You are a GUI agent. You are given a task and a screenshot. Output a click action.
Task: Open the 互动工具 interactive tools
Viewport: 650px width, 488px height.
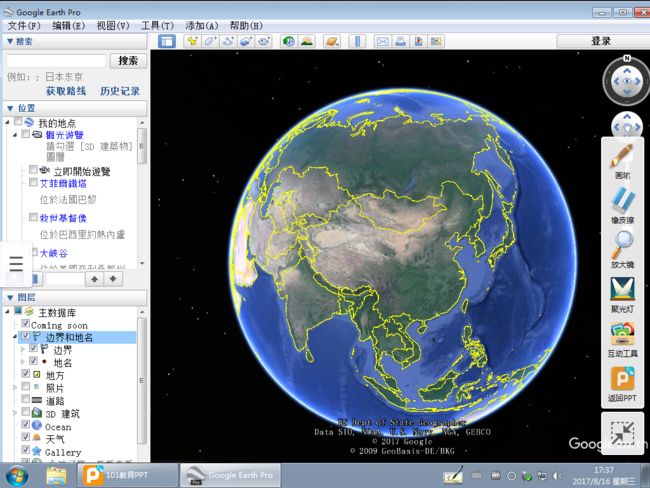click(x=622, y=339)
